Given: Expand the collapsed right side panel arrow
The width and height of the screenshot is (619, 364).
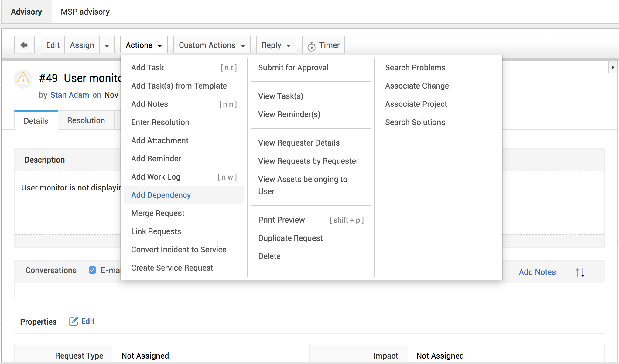Looking at the screenshot, I should (x=613, y=67).
